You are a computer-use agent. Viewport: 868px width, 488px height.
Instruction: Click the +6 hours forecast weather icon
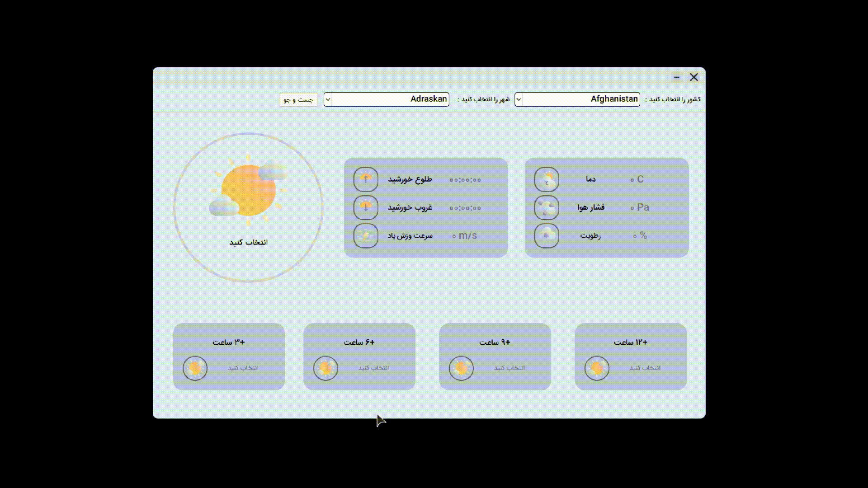[x=325, y=368]
